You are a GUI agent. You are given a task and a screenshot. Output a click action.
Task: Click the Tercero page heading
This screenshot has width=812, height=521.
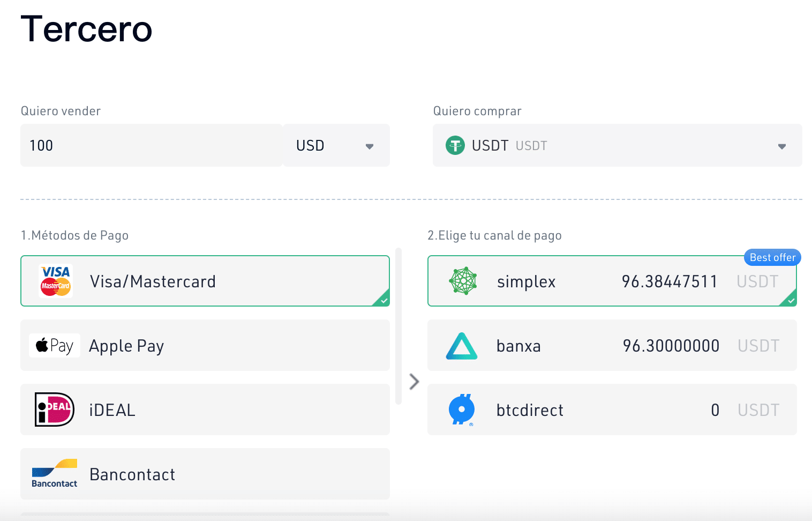point(86,29)
